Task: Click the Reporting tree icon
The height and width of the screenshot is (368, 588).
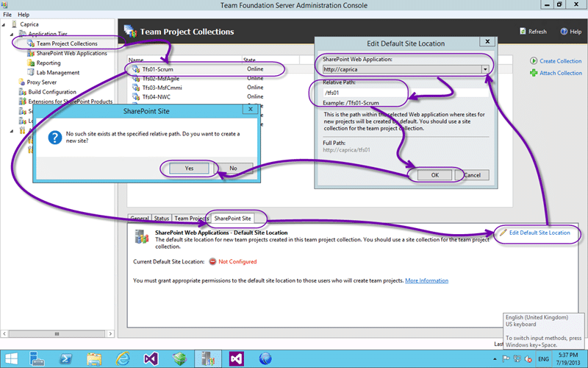Action: coord(31,63)
